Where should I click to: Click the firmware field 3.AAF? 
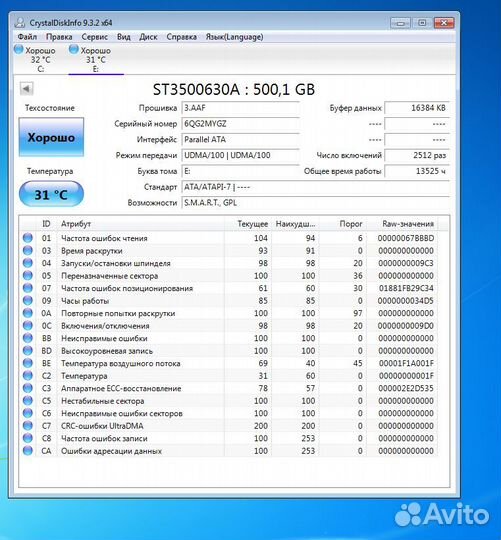[x=240, y=108]
